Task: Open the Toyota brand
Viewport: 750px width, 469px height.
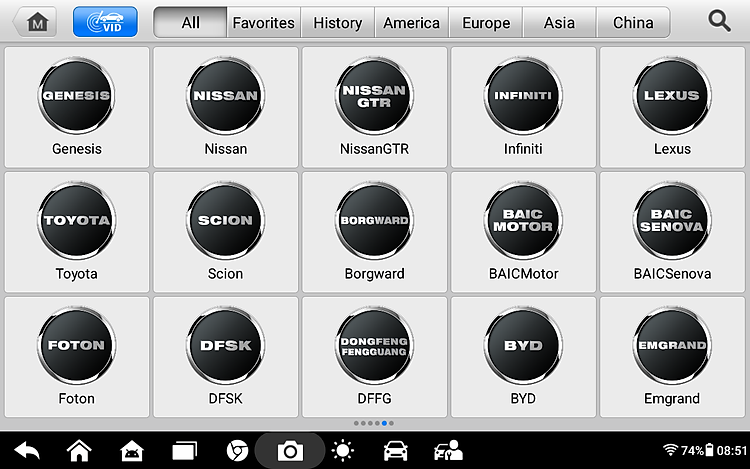Action: (77, 232)
